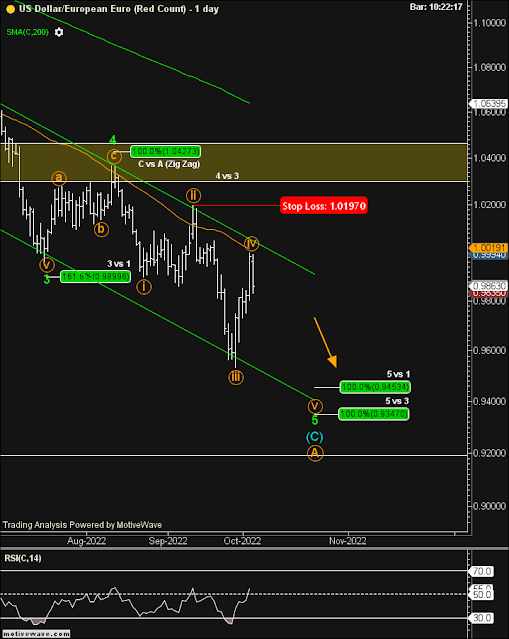This screenshot has height=639, width=509.
Task: Click Nov-2022 on the time axis
Action: click(348, 541)
